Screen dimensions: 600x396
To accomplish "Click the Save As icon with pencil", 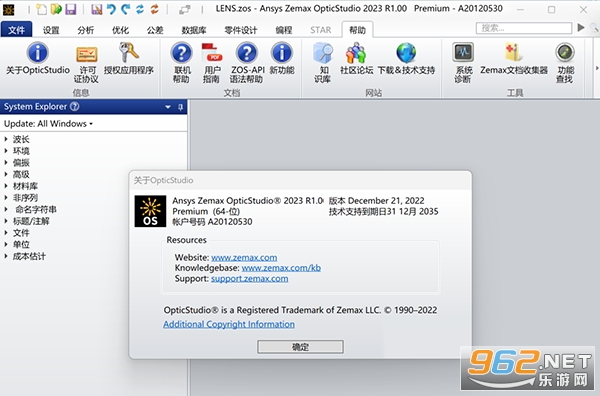I will (x=96, y=9).
